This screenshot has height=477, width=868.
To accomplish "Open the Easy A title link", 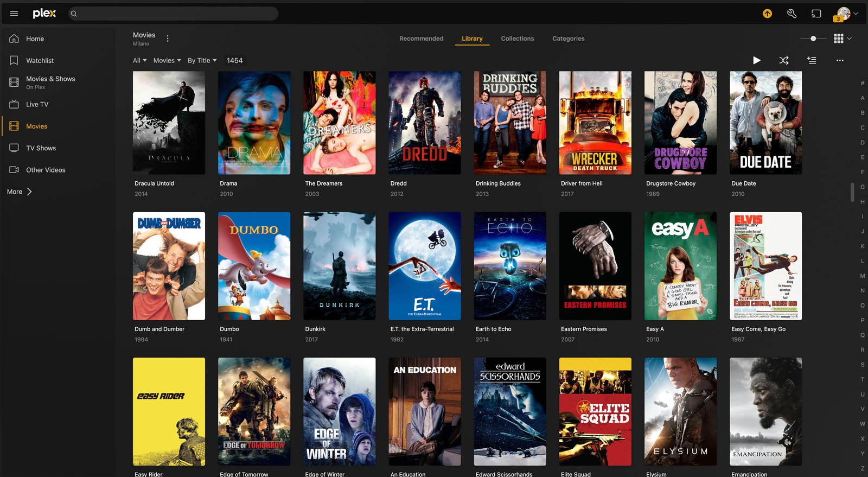I will [655, 329].
